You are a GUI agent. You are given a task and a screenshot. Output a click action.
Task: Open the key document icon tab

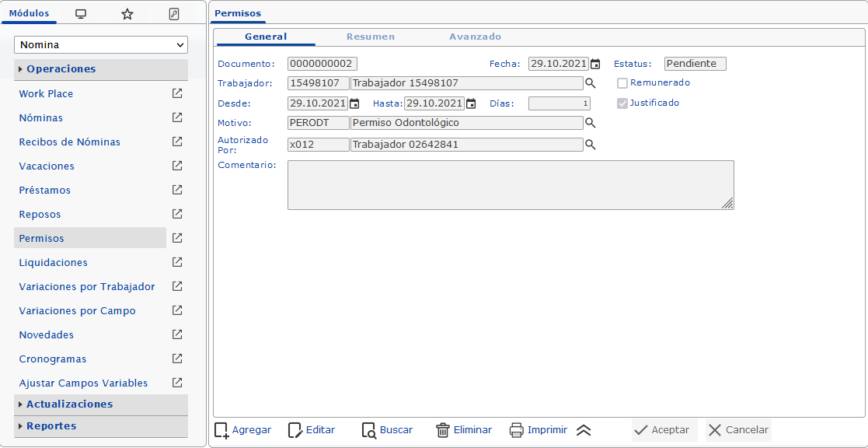click(x=174, y=15)
